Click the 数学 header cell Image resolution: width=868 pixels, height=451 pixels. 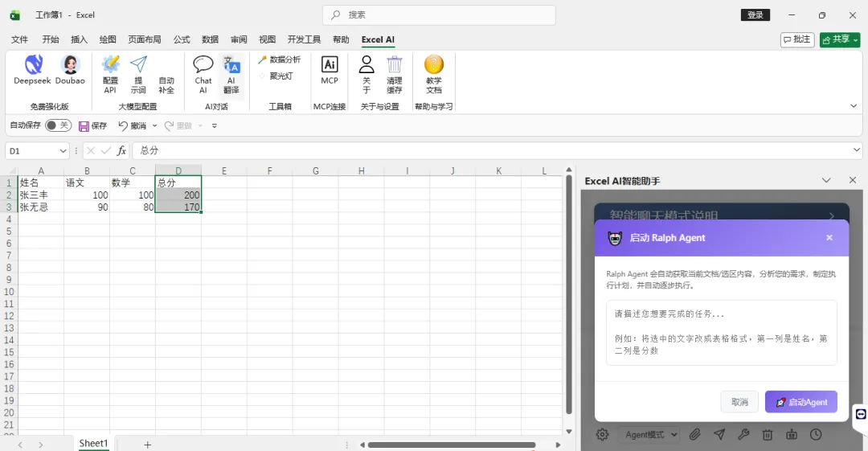133,182
